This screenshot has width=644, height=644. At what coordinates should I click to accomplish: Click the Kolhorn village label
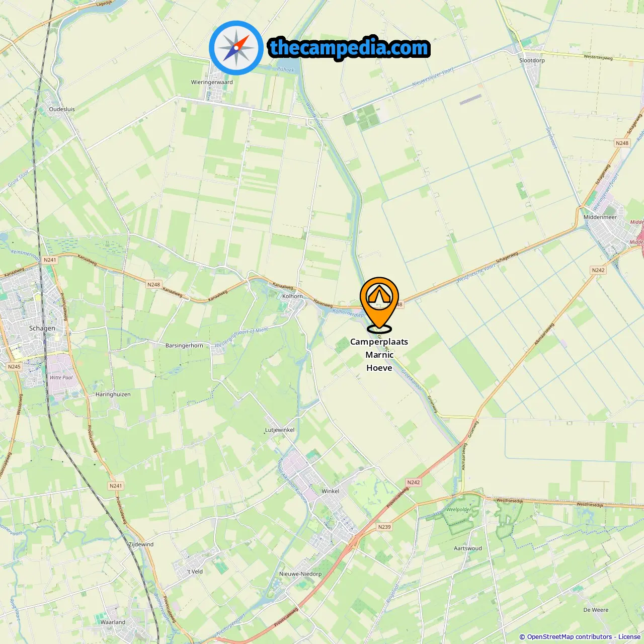coord(292,296)
